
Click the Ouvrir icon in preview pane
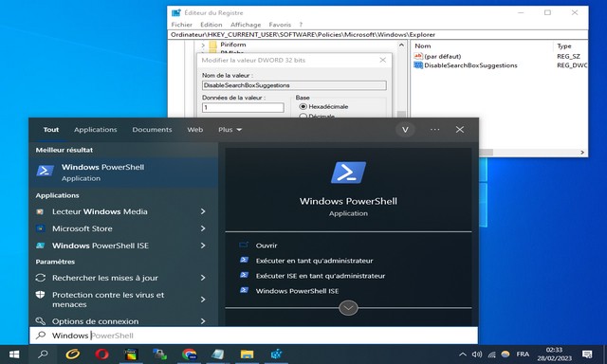click(x=244, y=245)
